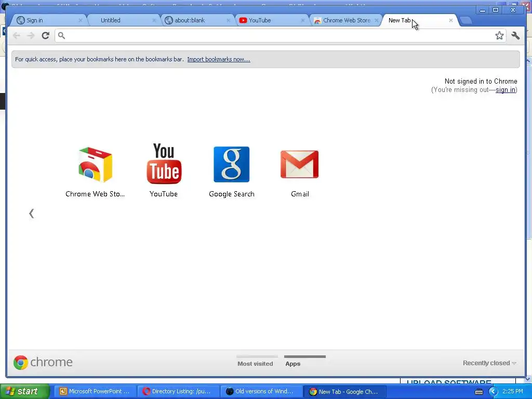The width and height of the screenshot is (532, 399).
Task: Bookmark this page with the star icon
Action: pos(499,35)
